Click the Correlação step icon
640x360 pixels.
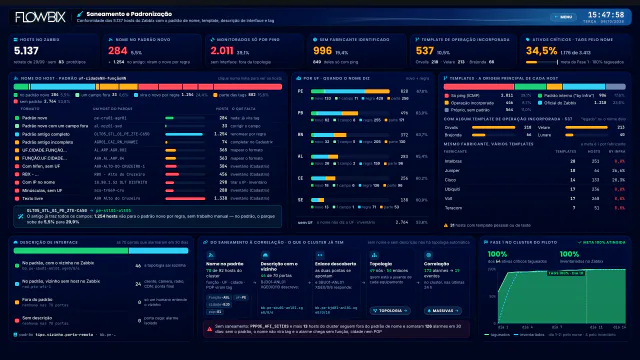429,255
